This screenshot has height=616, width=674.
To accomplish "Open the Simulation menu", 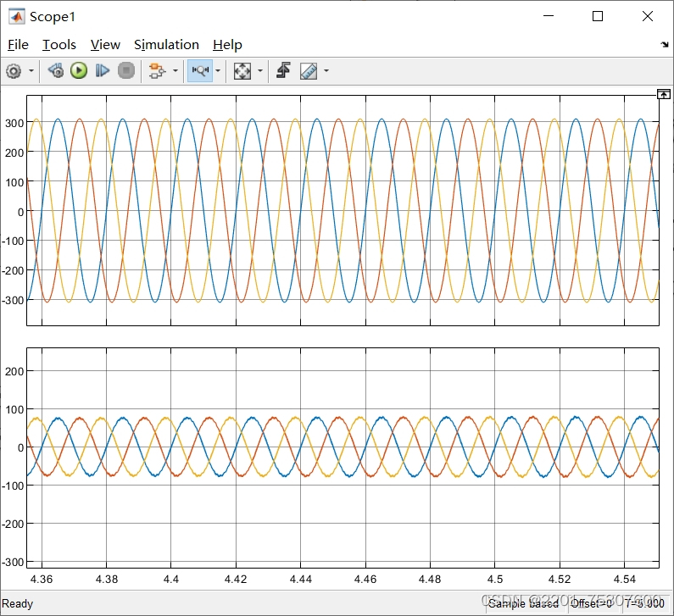I will (166, 45).
